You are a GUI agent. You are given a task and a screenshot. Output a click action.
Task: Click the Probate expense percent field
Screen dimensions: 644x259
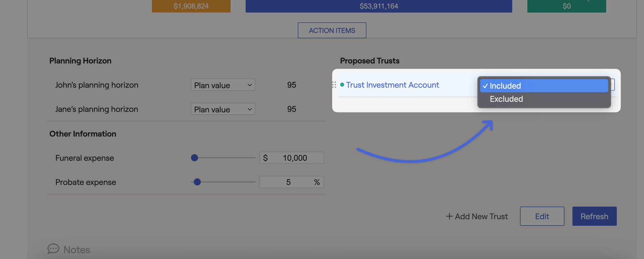288,182
